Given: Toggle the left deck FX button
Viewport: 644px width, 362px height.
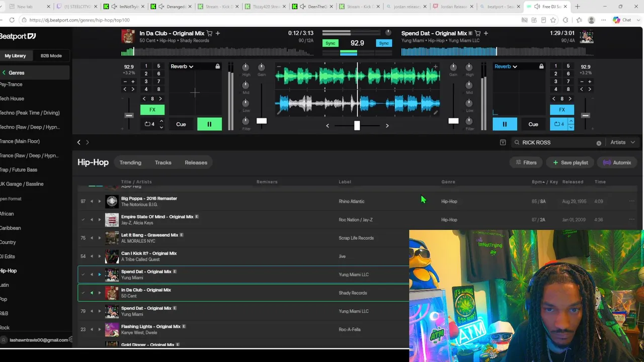Looking at the screenshot, I should (x=152, y=110).
